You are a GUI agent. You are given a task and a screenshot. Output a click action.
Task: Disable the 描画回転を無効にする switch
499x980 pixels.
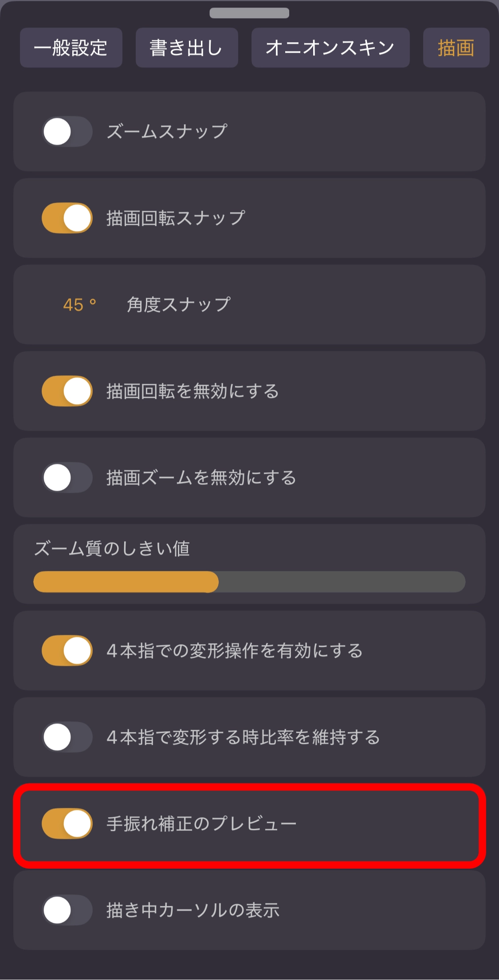point(67,391)
